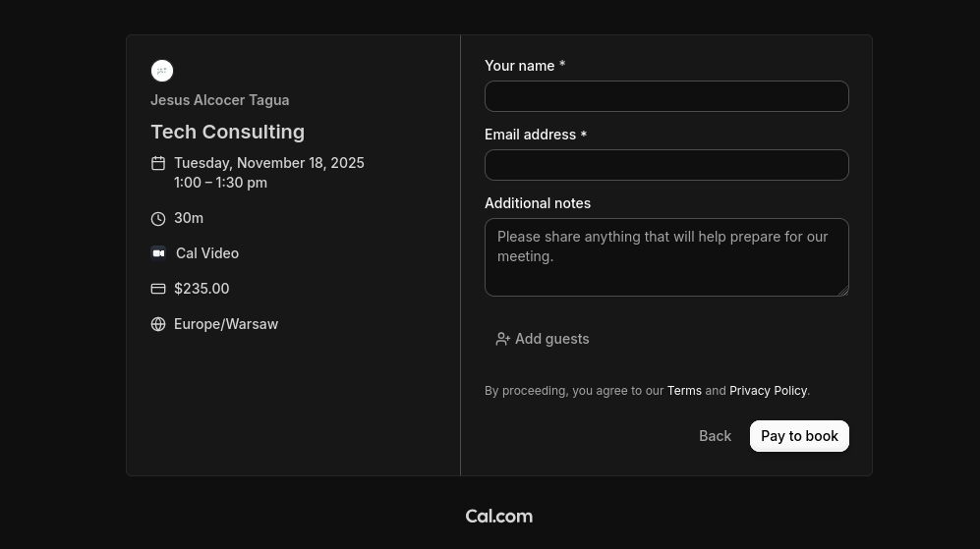Focus the Your name input field
This screenshot has height=549, width=980.
[x=666, y=96]
